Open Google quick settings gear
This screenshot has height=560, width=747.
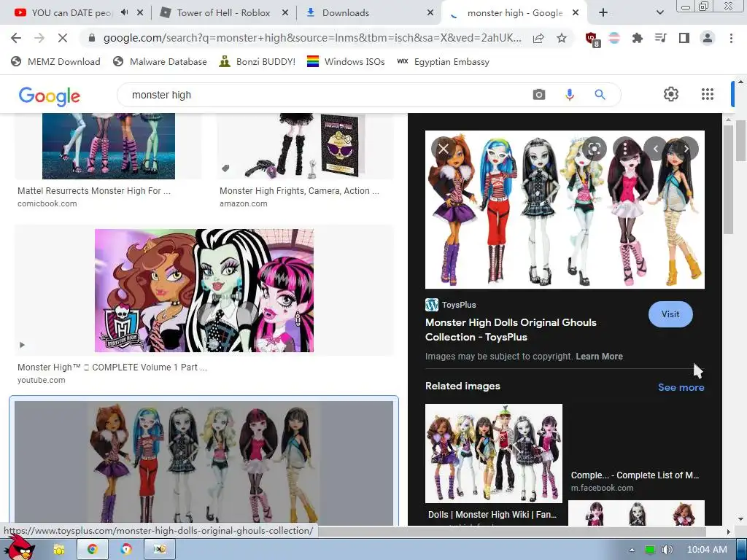[x=671, y=94]
